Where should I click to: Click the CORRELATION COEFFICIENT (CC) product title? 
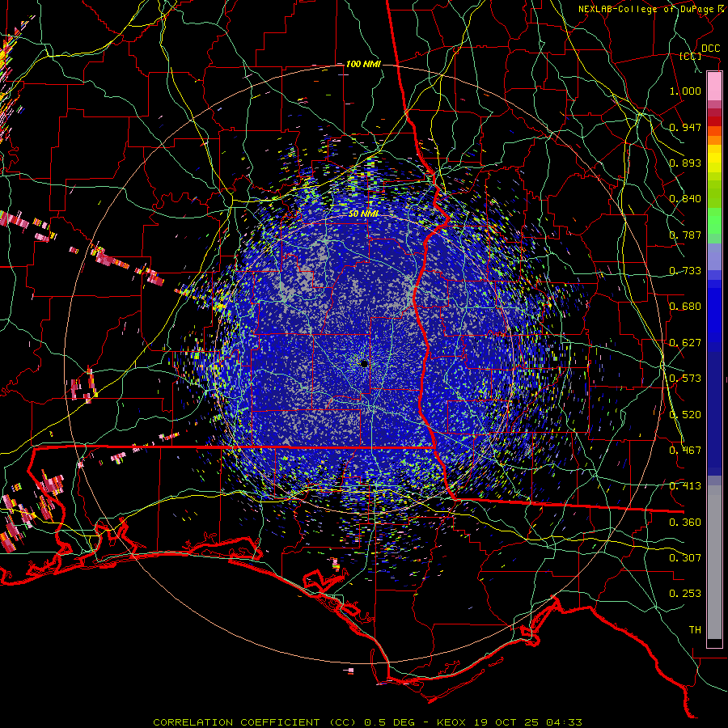255,722
